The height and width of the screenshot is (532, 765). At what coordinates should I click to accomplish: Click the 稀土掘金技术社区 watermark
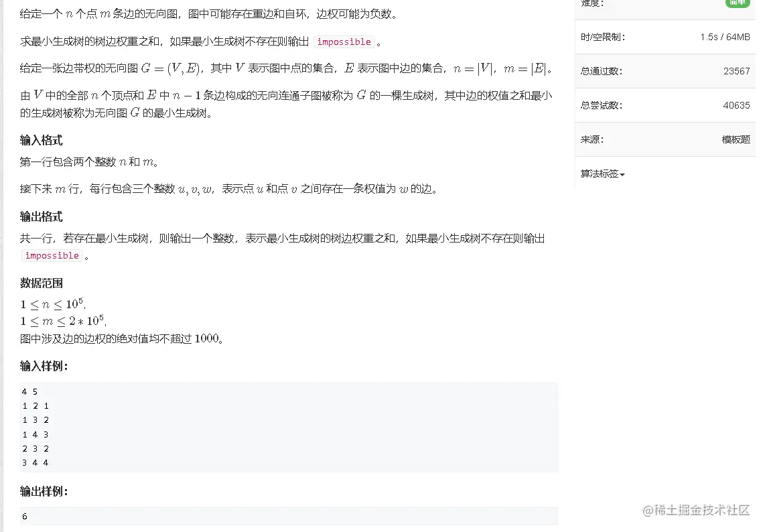pos(696,511)
